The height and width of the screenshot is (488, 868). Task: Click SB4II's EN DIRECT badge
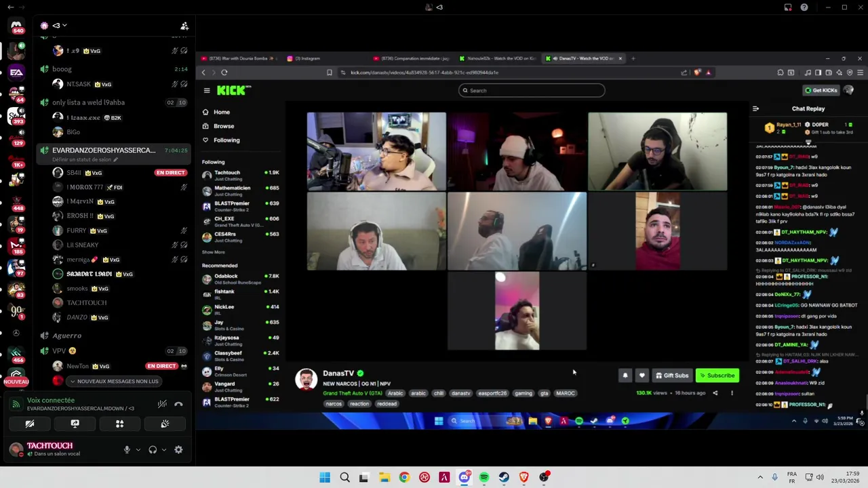170,173
